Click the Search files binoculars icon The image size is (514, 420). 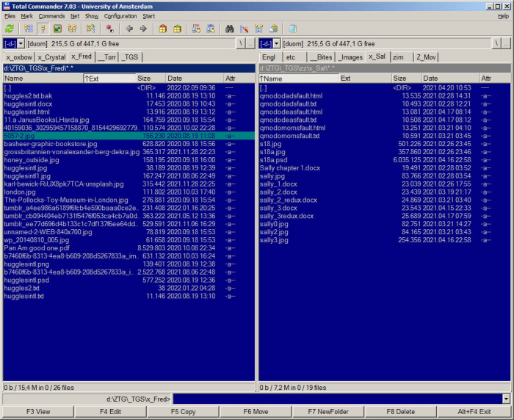[229, 29]
